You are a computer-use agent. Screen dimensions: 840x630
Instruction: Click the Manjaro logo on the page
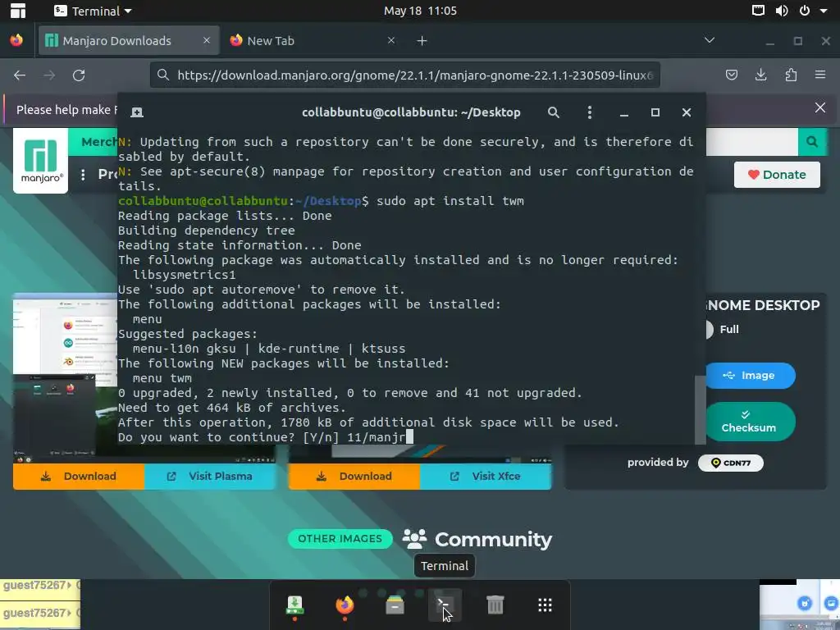coord(41,160)
